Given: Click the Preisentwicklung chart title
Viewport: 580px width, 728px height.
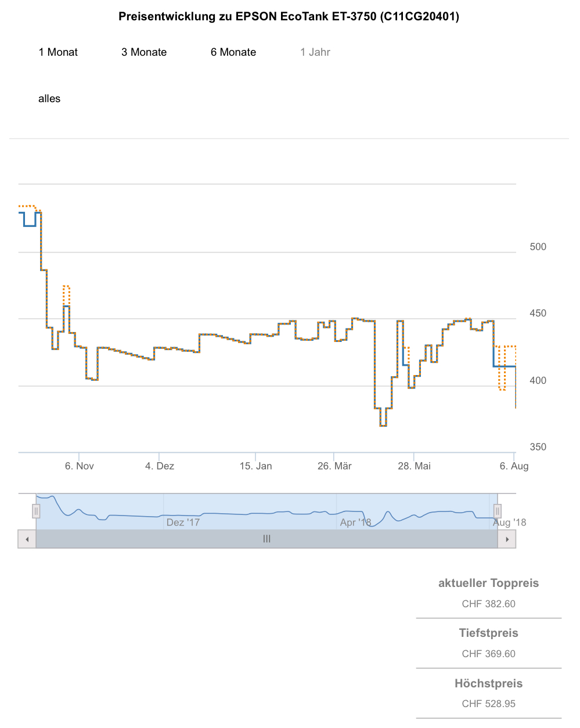Looking at the screenshot, I should click(289, 16).
